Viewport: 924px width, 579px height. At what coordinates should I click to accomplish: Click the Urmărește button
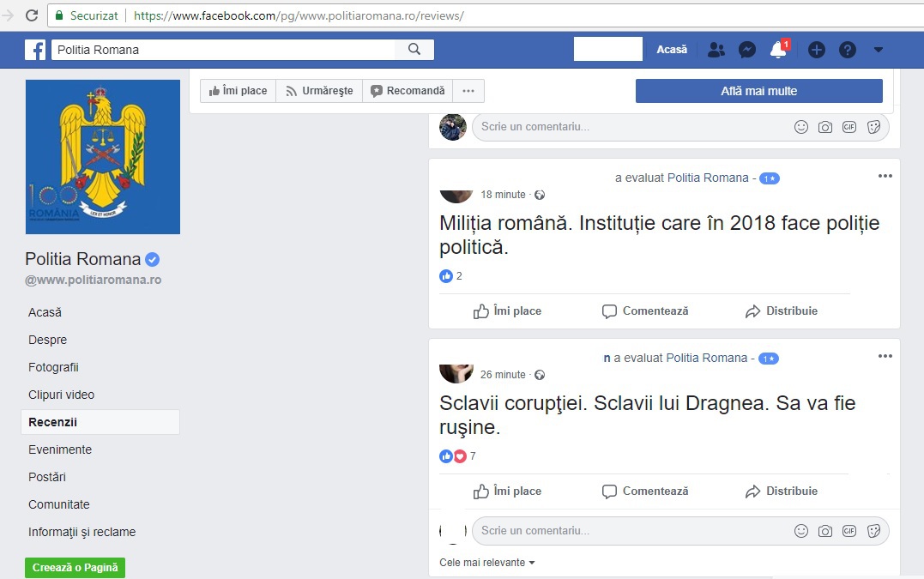tap(319, 91)
